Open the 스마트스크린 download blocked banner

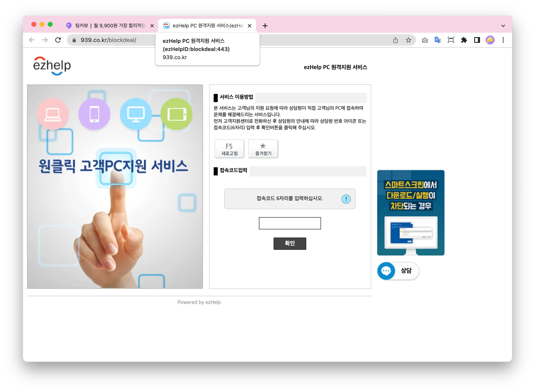tap(411, 212)
